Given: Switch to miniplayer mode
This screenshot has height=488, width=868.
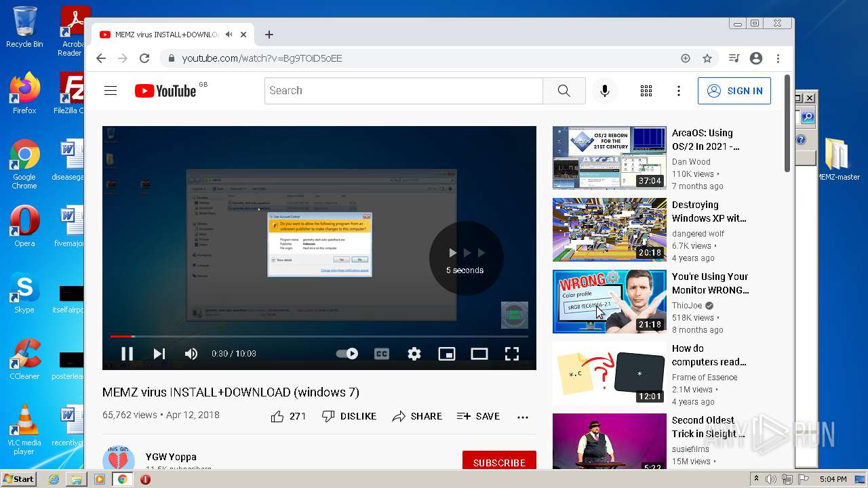Looking at the screenshot, I should (447, 353).
